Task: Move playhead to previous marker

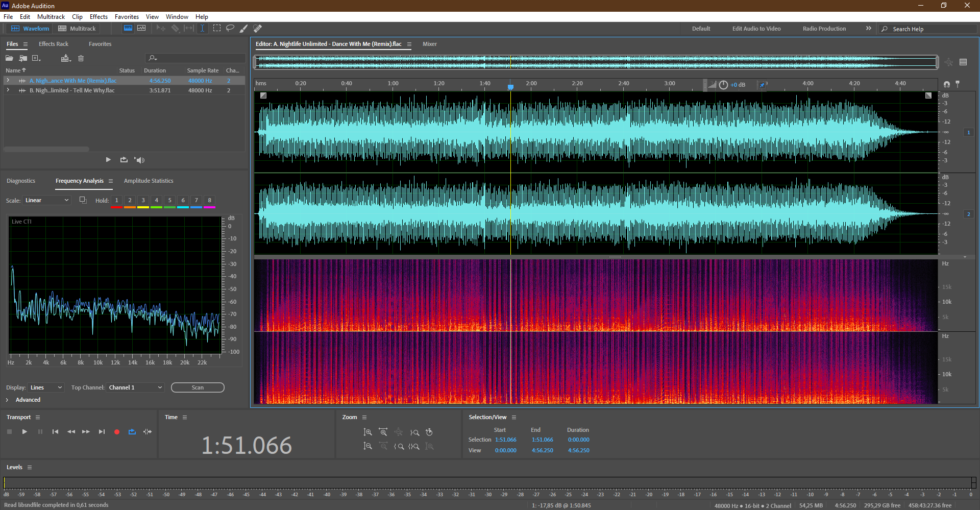Action: (x=55, y=432)
